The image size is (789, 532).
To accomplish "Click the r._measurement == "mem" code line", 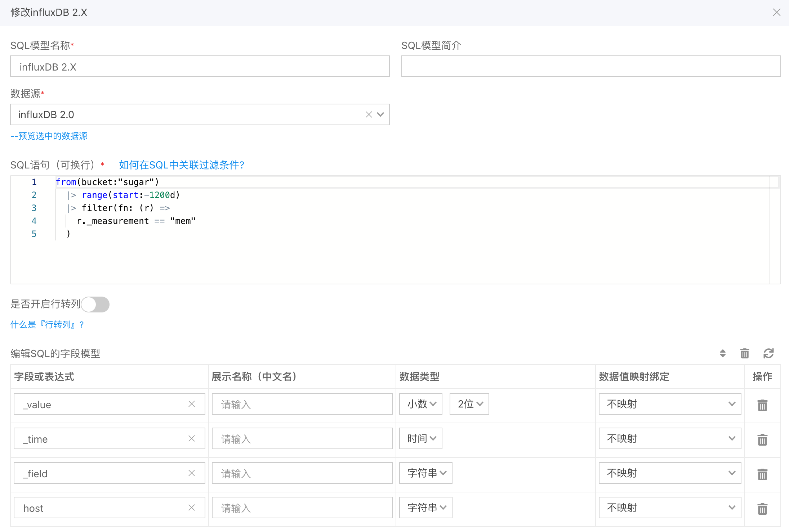I will pyautogui.click(x=136, y=221).
